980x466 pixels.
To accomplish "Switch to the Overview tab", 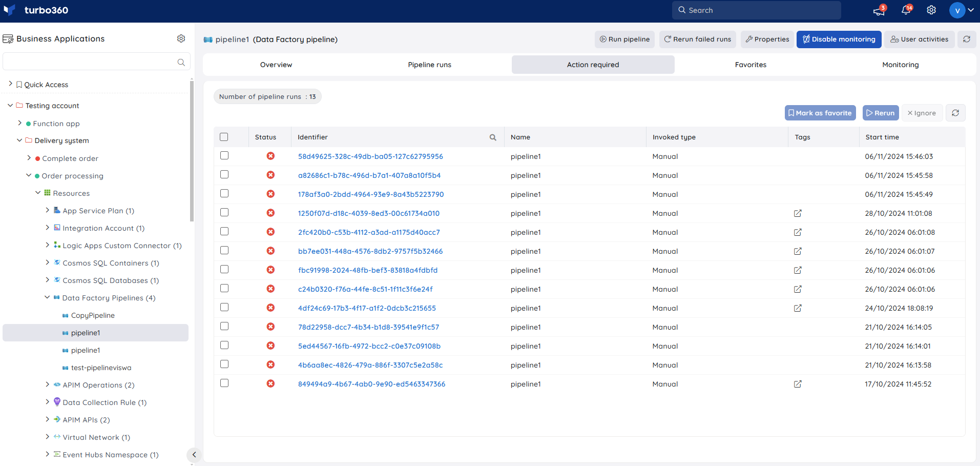I will point(276,65).
